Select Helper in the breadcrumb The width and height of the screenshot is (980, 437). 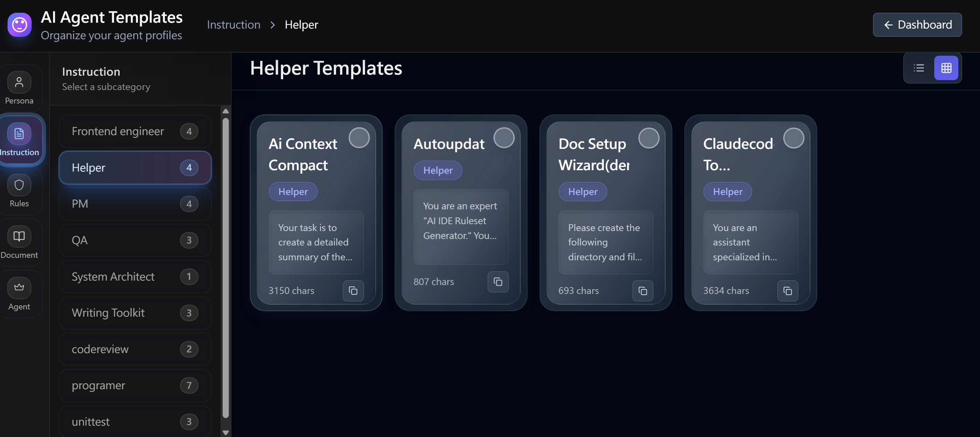point(301,24)
